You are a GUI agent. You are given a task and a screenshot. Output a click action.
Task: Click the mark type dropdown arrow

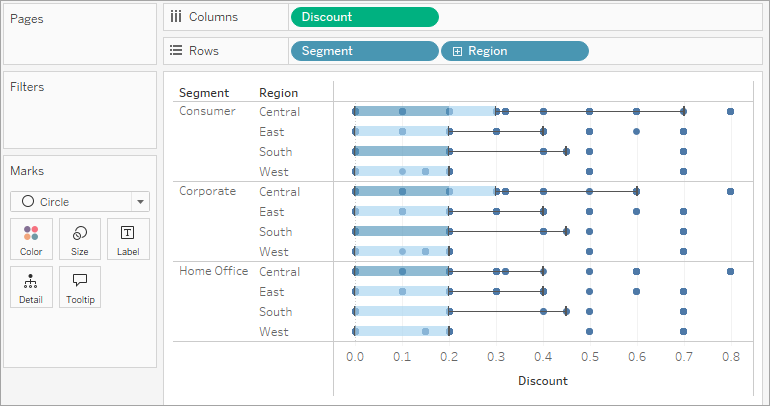point(140,201)
